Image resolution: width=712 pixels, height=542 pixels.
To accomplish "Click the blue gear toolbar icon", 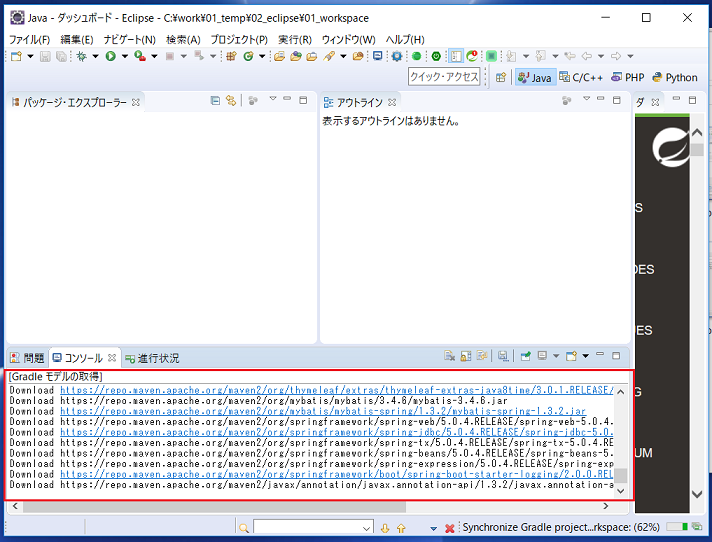I will [397, 56].
